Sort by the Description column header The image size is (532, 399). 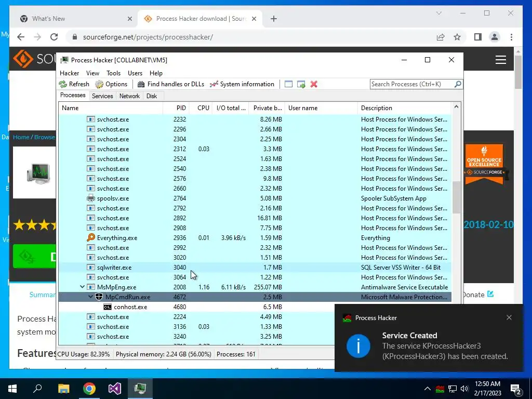pos(404,108)
